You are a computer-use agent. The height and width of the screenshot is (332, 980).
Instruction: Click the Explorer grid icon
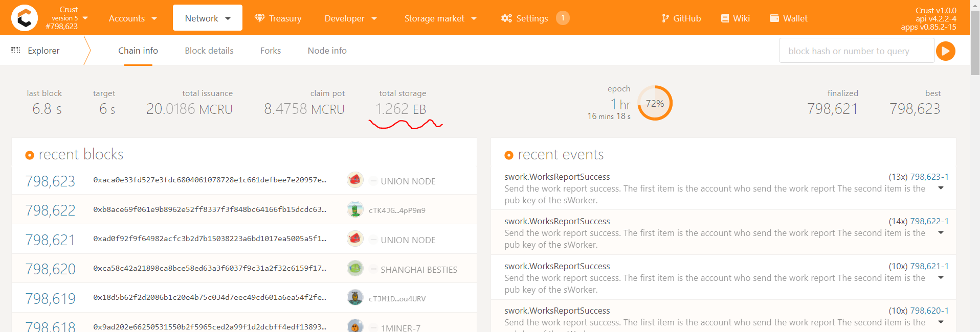pyautogui.click(x=16, y=50)
